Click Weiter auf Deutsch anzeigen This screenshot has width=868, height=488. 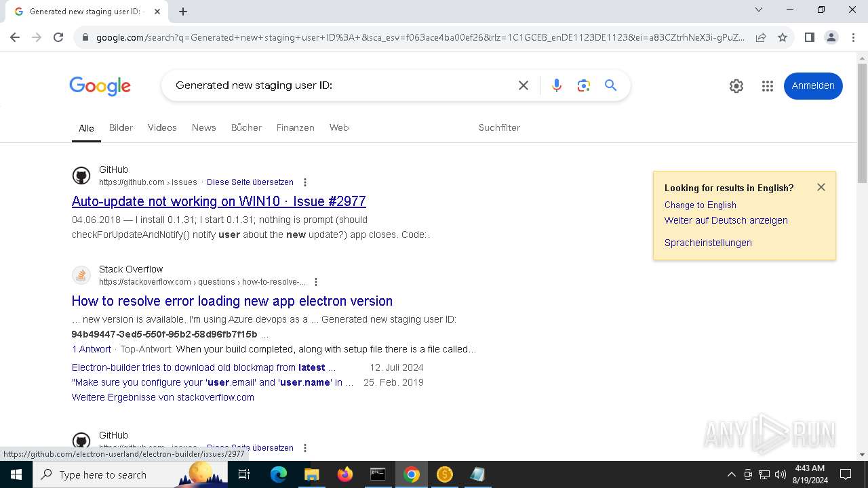[726, 220]
